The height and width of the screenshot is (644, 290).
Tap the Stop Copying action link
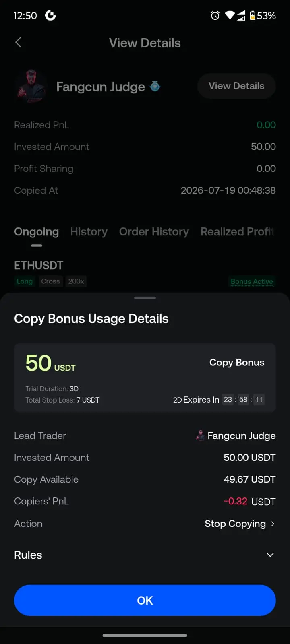235,524
